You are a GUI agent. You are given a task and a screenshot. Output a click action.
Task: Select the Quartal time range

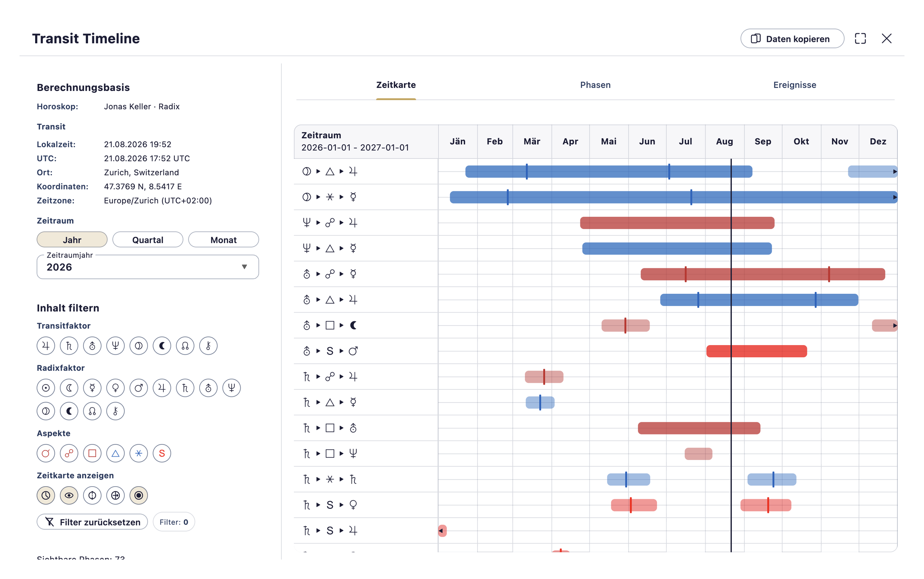[148, 240]
